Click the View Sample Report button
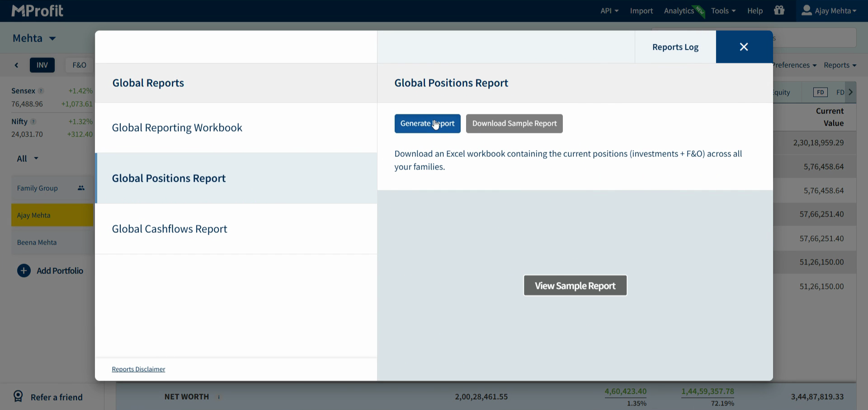Image resolution: width=868 pixels, height=410 pixels. pos(575,286)
